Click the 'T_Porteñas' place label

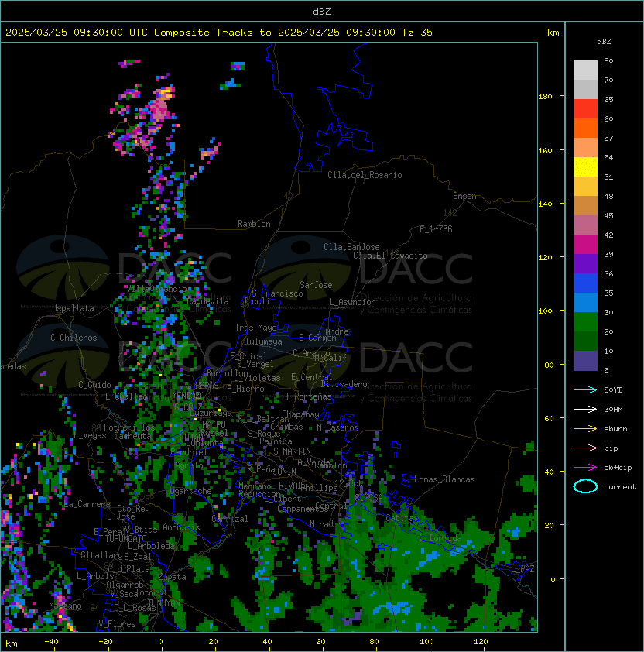pyautogui.click(x=308, y=396)
